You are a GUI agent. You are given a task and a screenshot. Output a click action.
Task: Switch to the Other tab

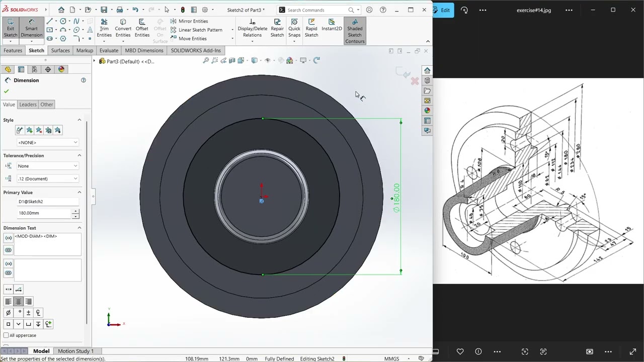(47, 105)
